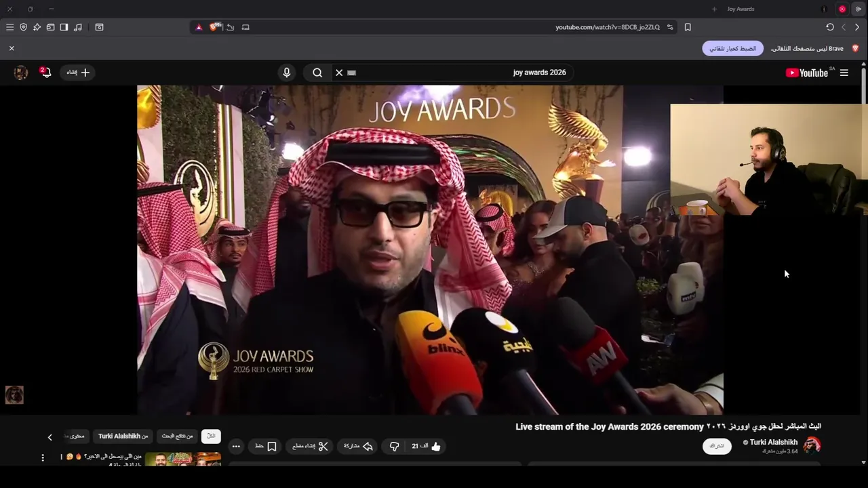Go to YouTube home via logo
Image resolution: width=868 pixels, height=488 pixels.
click(x=807, y=73)
